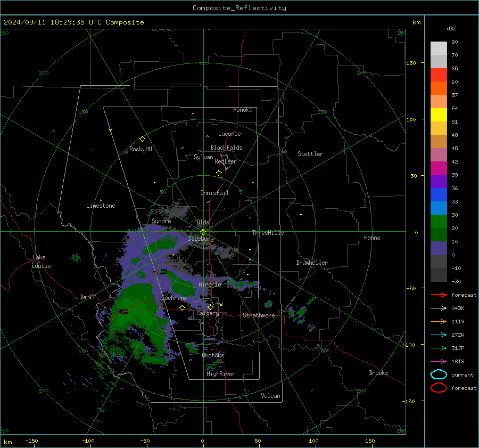Click the yellow diamond marker near RedDeer
Viewport: 479px width, 448px height.
[x=219, y=173]
